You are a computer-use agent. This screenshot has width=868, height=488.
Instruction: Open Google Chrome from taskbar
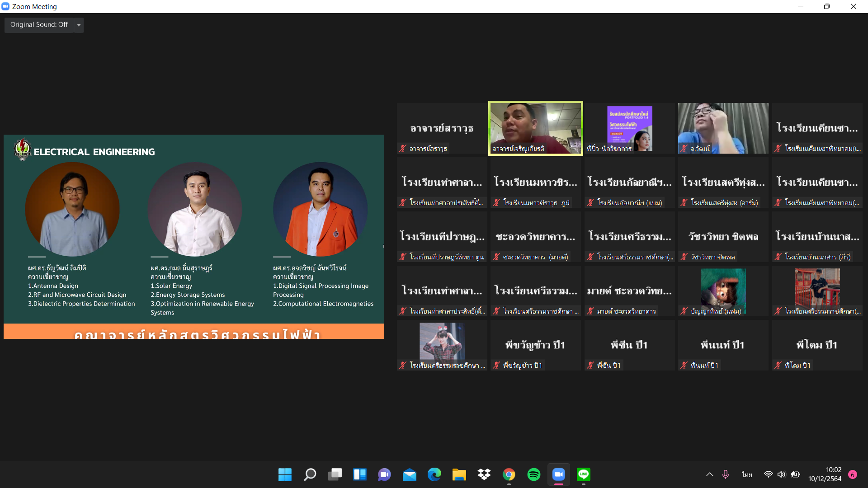click(509, 474)
